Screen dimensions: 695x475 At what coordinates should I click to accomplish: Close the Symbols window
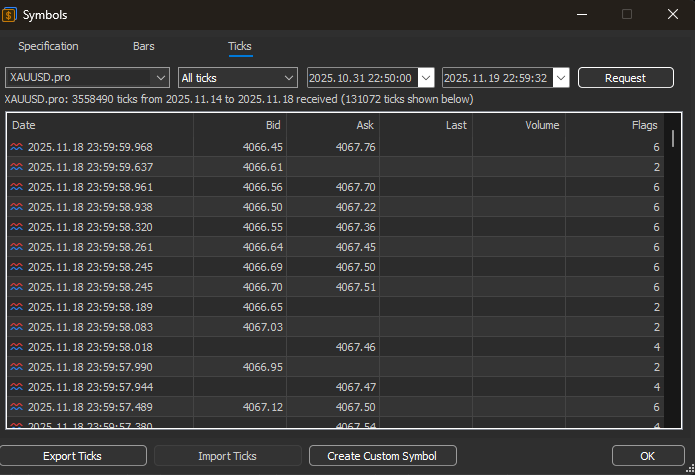tap(673, 14)
